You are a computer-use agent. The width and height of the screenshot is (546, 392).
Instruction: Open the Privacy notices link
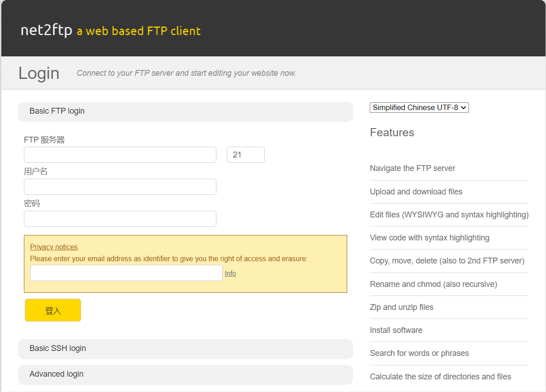pos(54,247)
